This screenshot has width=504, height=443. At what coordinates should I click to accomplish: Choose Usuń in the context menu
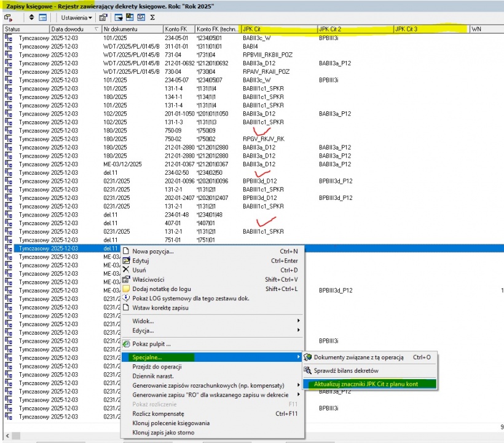coord(138,270)
